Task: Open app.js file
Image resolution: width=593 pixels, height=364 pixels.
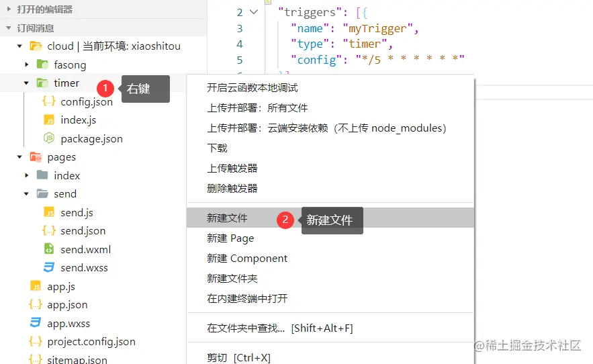Action: (x=61, y=287)
